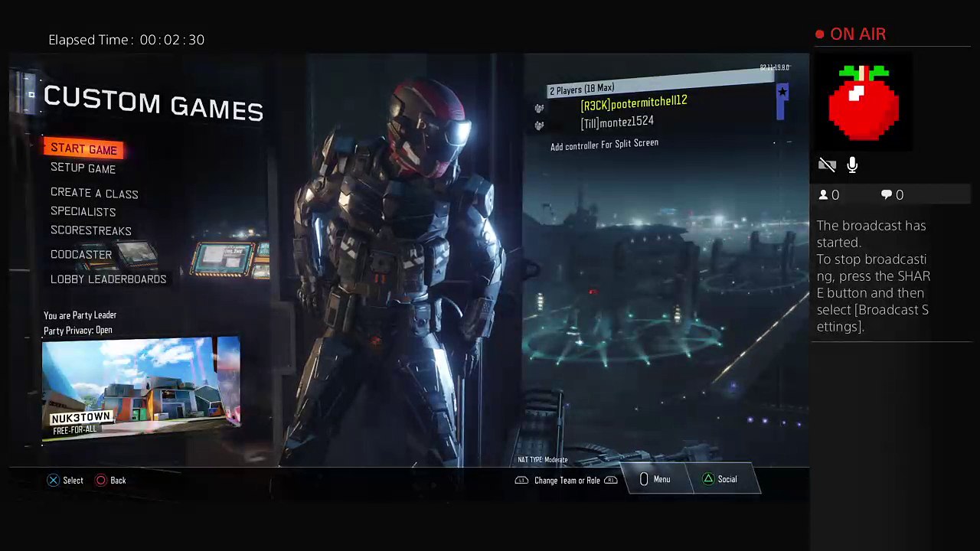Click the controller icon beside montez1524

point(539,126)
